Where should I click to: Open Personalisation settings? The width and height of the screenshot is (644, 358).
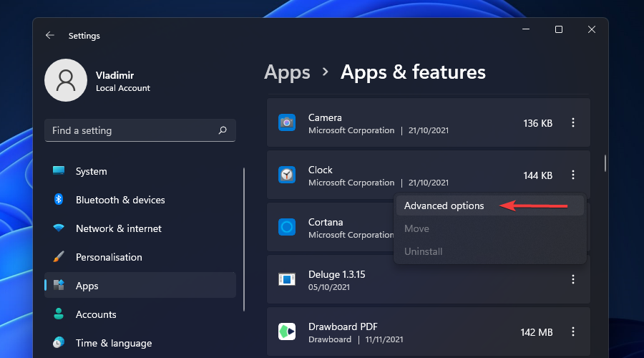coord(140,257)
